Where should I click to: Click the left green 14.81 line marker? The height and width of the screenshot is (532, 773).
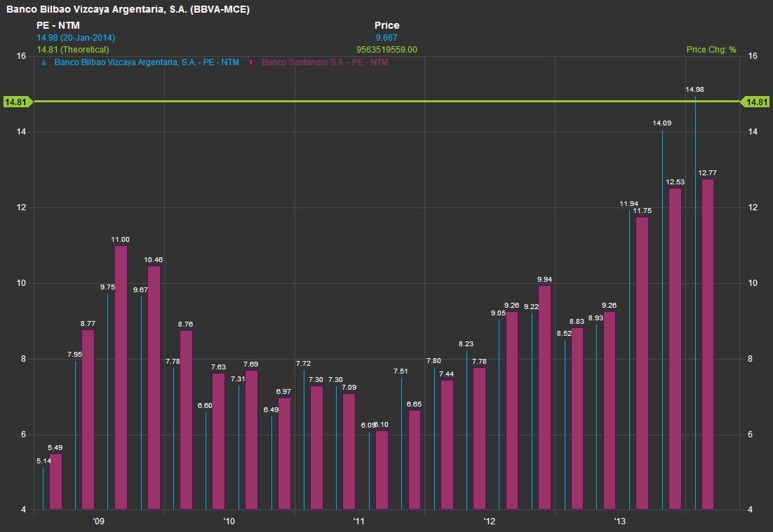click(x=18, y=102)
